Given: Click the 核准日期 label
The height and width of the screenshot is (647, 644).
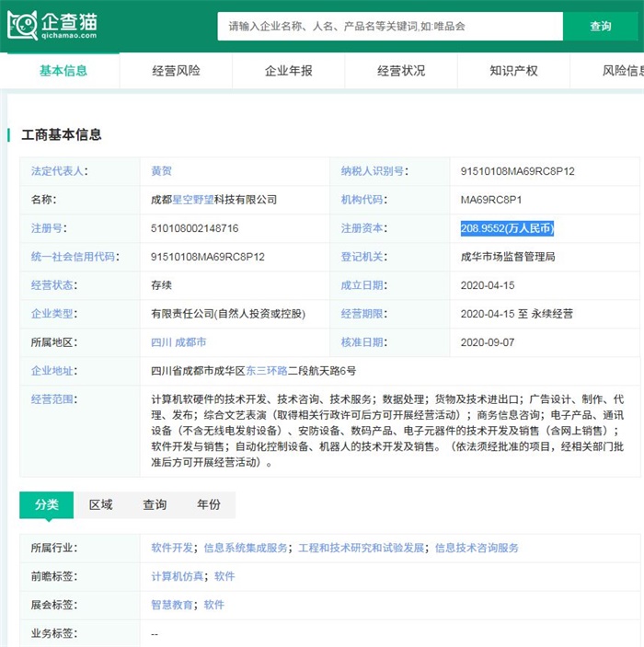Looking at the screenshot, I should 362,342.
